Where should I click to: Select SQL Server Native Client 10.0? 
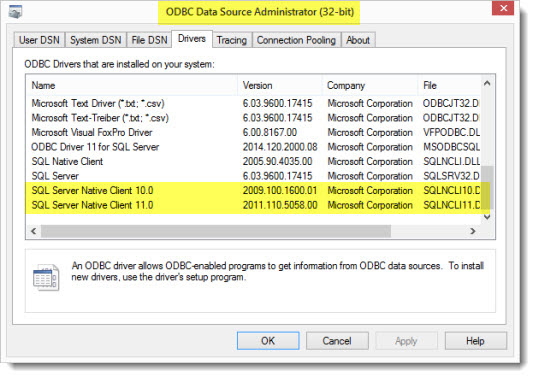coord(252,190)
